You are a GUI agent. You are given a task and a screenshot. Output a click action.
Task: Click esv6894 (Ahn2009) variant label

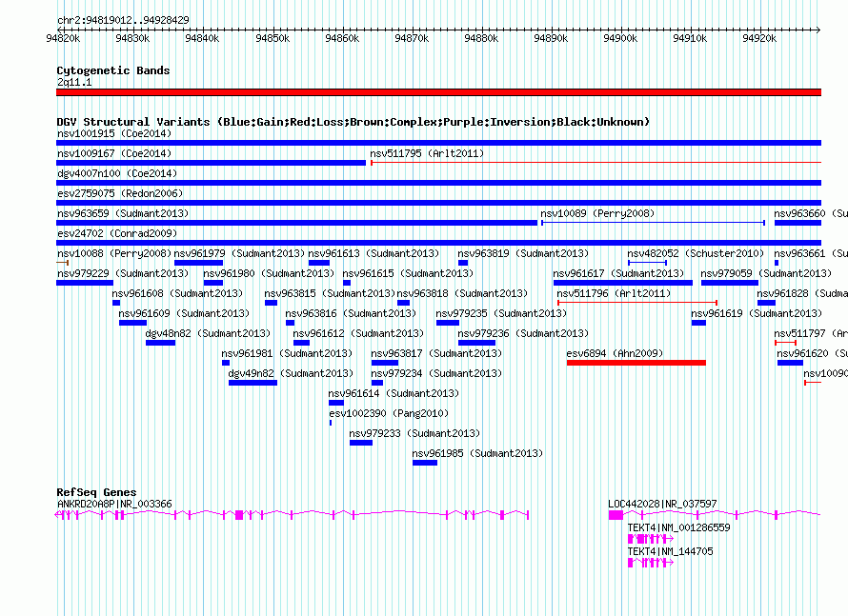click(615, 353)
